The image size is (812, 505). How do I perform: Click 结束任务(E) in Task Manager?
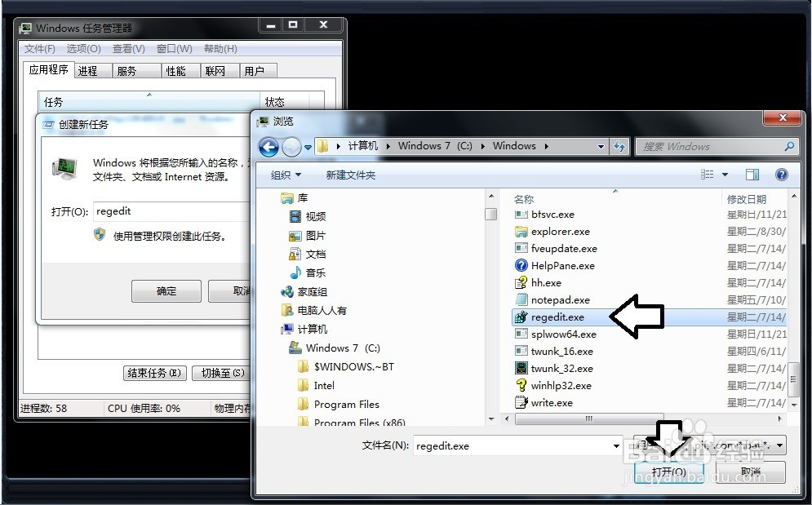tap(154, 373)
